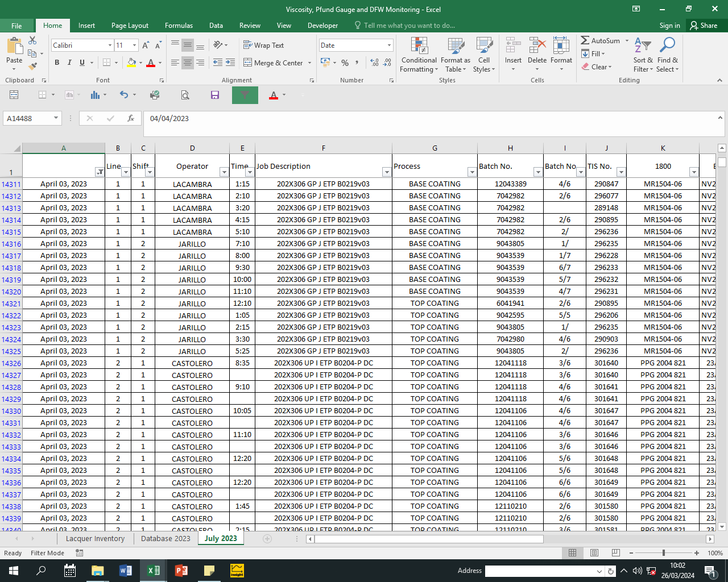Open the Database 2023 sheet tab
The width and height of the screenshot is (728, 582).
(166, 538)
